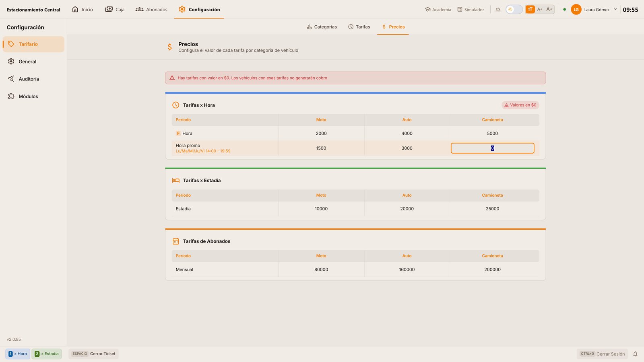Select the medium A+ text size
644x362 pixels.
coord(540,9)
